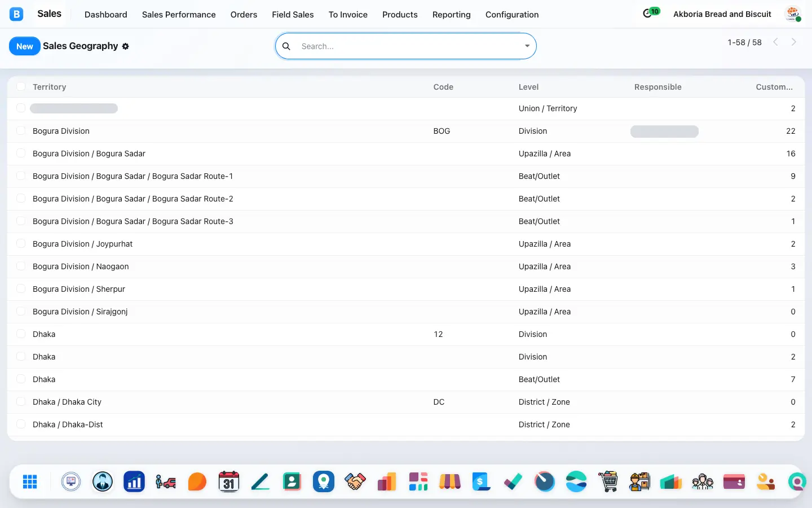This screenshot has height=508, width=812.
Task: Check the Dhaka / Dhaka City row checkbox
Action: tap(21, 401)
